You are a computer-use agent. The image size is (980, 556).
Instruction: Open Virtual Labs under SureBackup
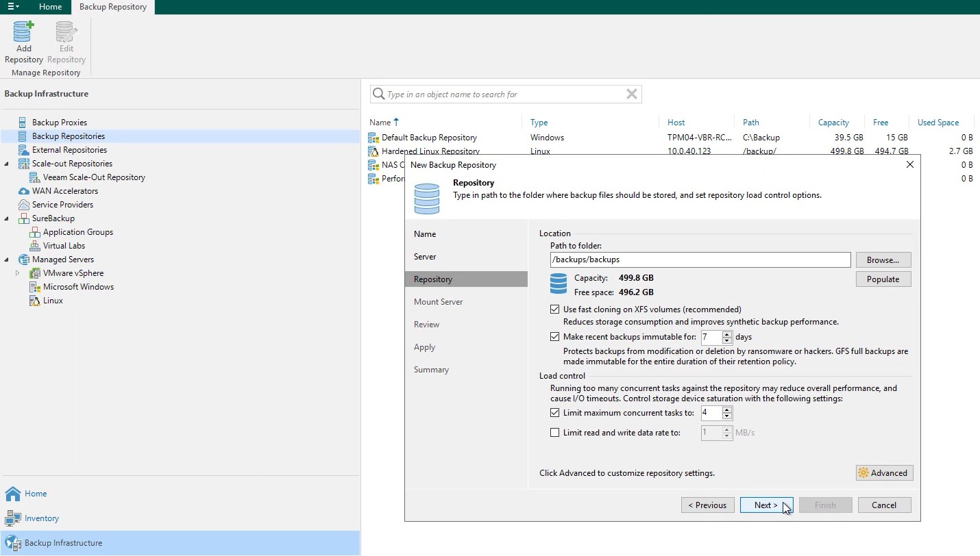coord(64,246)
